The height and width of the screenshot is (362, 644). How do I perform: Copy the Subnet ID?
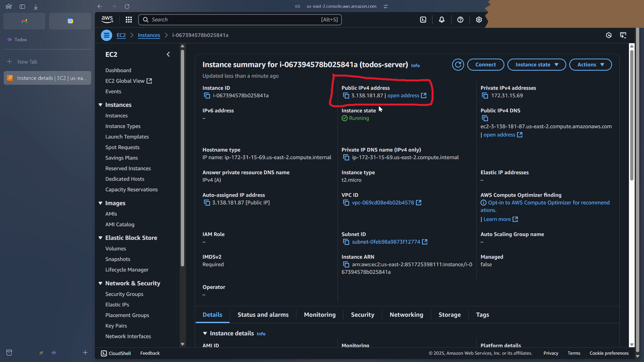point(346,242)
